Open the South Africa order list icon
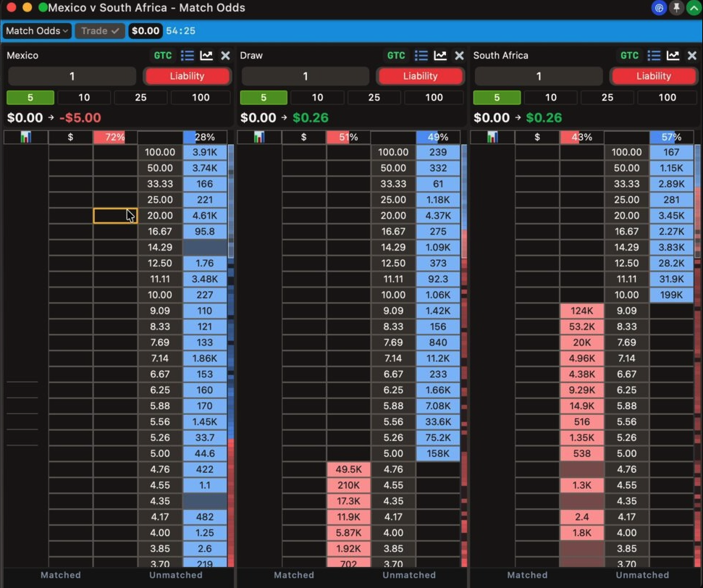The width and height of the screenshot is (703, 588). point(654,55)
